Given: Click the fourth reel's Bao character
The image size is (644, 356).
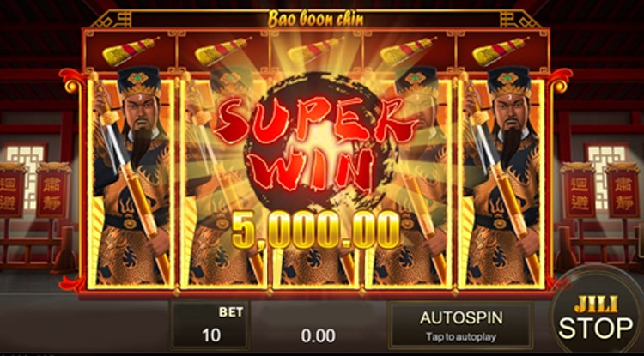Looking at the screenshot, I should coord(410,177).
